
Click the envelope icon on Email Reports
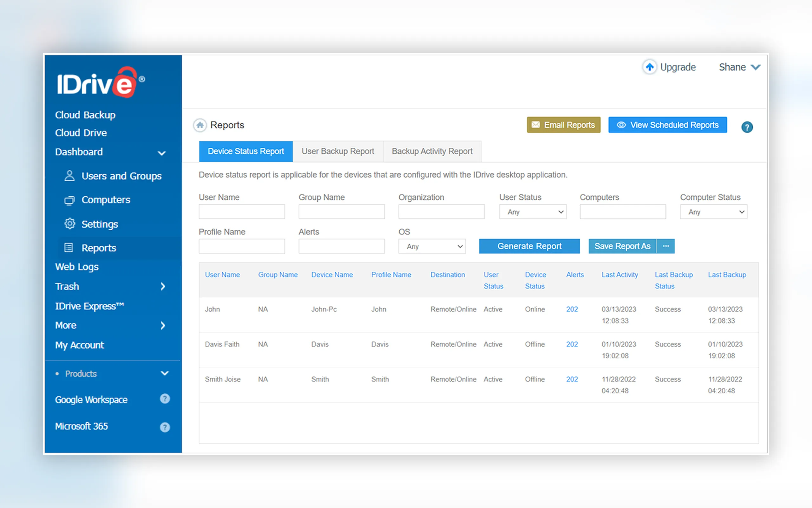tap(536, 125)
